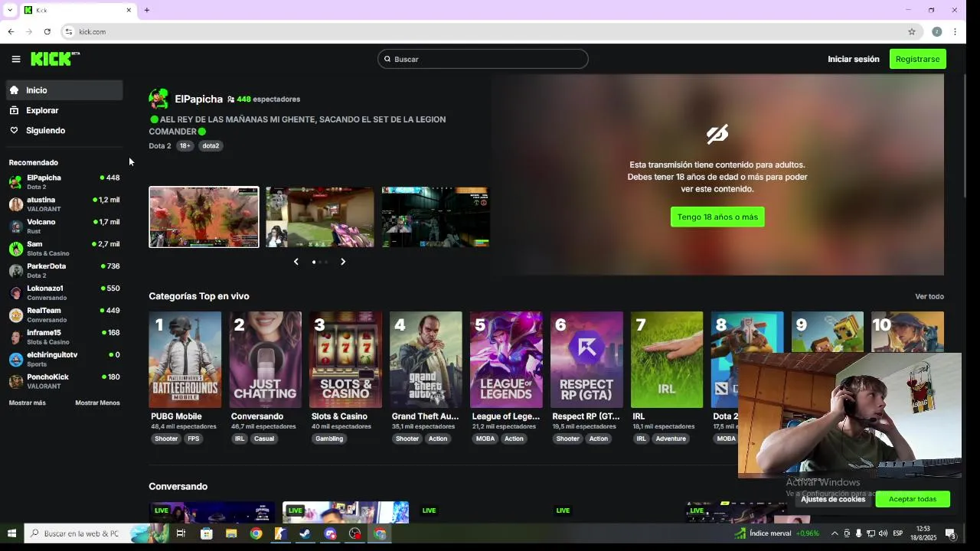Click MOBA tag under League of Legends
This screenshot has height=551, width=980.
click(x=485, y=439)
